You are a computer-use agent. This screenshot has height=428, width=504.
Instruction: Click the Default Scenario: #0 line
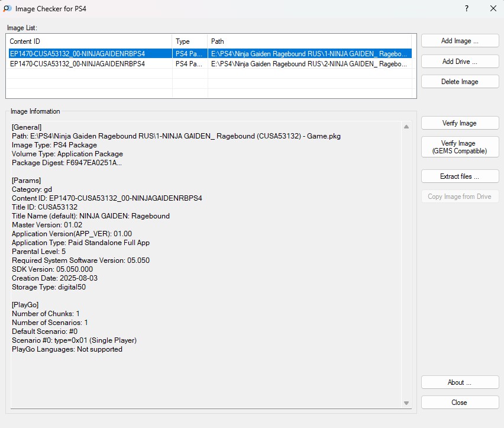[x=45, y=331]
